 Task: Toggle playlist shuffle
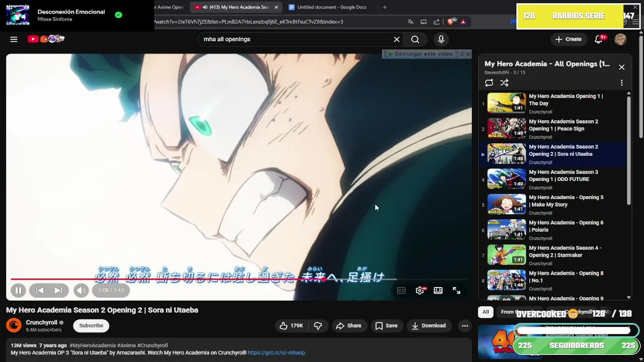pyautogui.click(x=504, y=83)
